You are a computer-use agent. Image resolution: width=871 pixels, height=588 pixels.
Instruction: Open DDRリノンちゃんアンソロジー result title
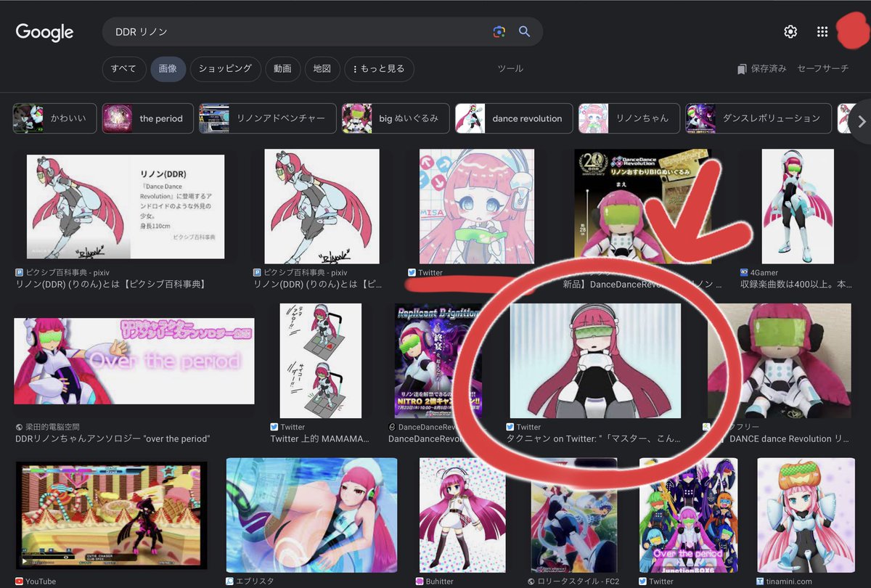(x=112, y=438)
